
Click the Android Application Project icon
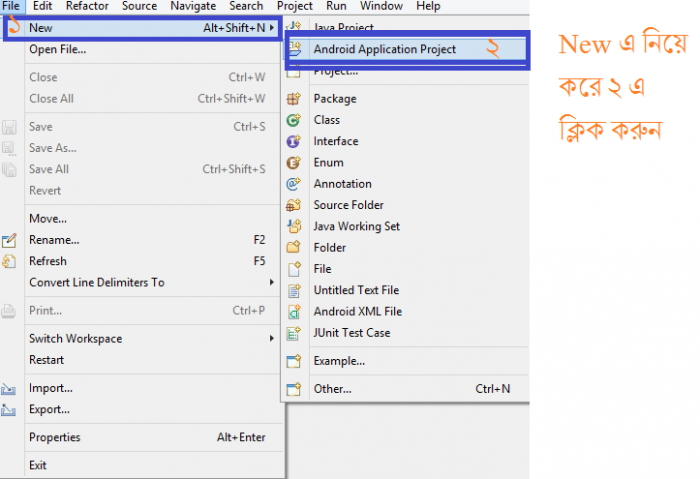(x=295, y=49)
